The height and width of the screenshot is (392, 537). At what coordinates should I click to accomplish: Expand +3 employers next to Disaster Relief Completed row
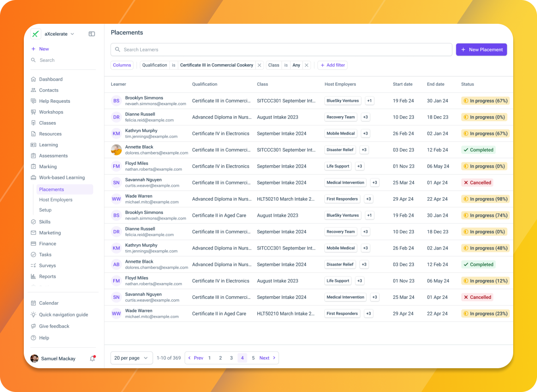pyautogui.click(x=364, y=150)
